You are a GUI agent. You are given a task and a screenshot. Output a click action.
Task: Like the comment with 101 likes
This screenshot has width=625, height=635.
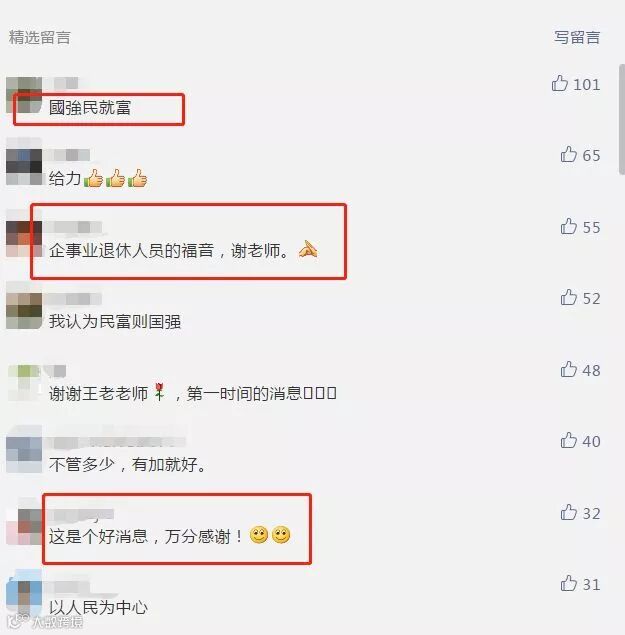pyautogui.click(x=559, y=83)
